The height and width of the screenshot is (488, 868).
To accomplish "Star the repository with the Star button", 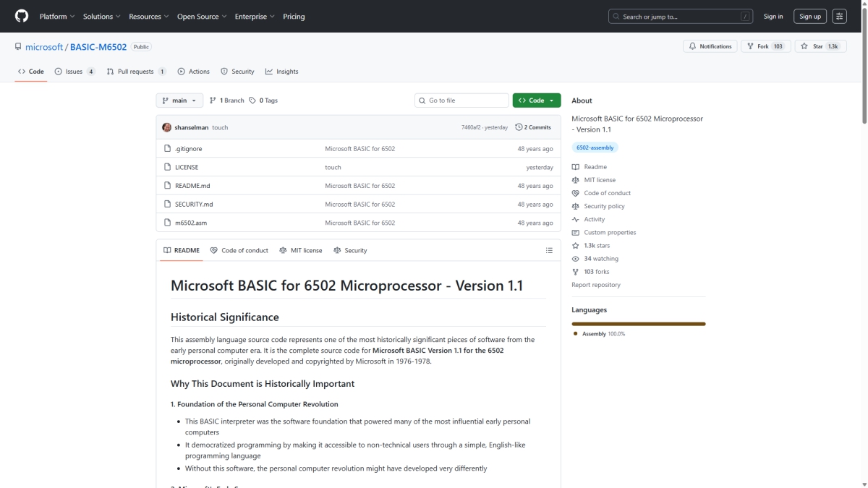I will point(820,46).
